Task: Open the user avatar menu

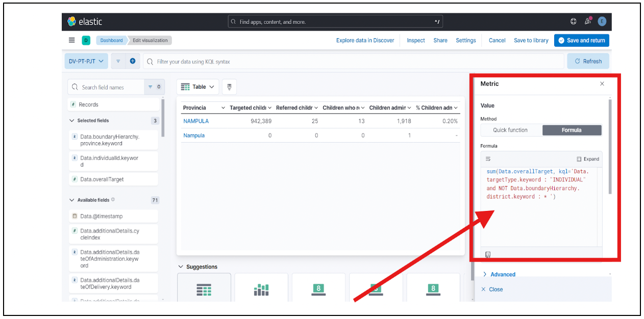Action: pos(602,21)
